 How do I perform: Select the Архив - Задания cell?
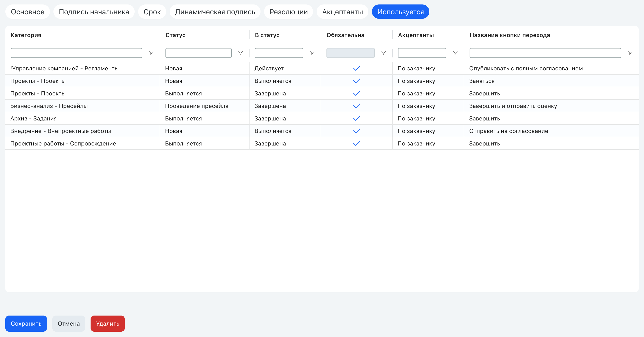tap(83, 118)
